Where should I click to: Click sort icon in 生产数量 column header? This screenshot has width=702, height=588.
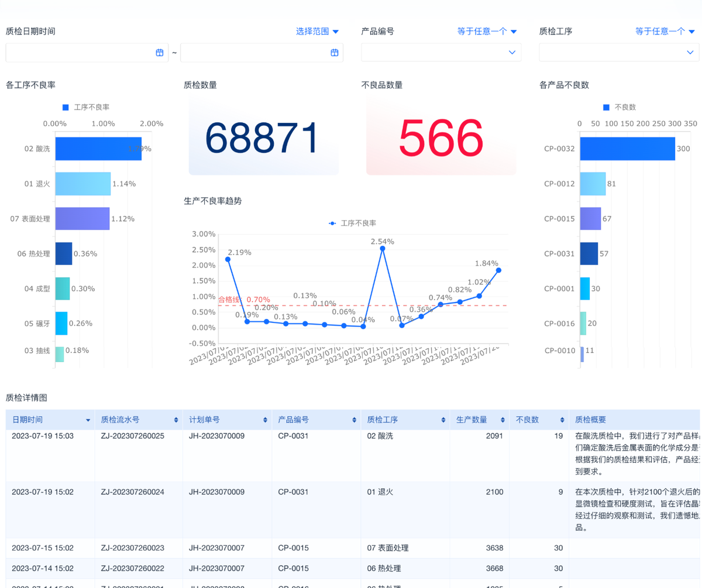coord(503,420)
